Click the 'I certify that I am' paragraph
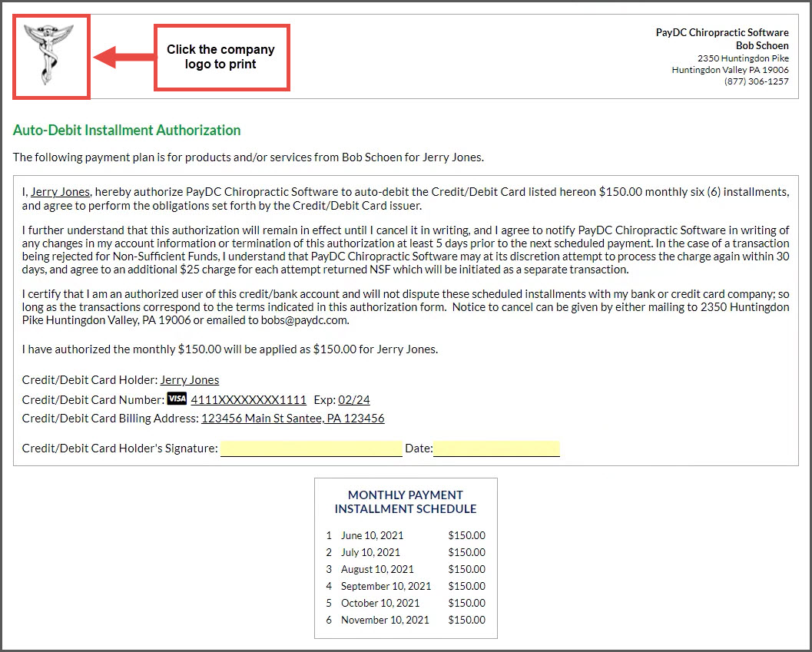 (406, 307)
